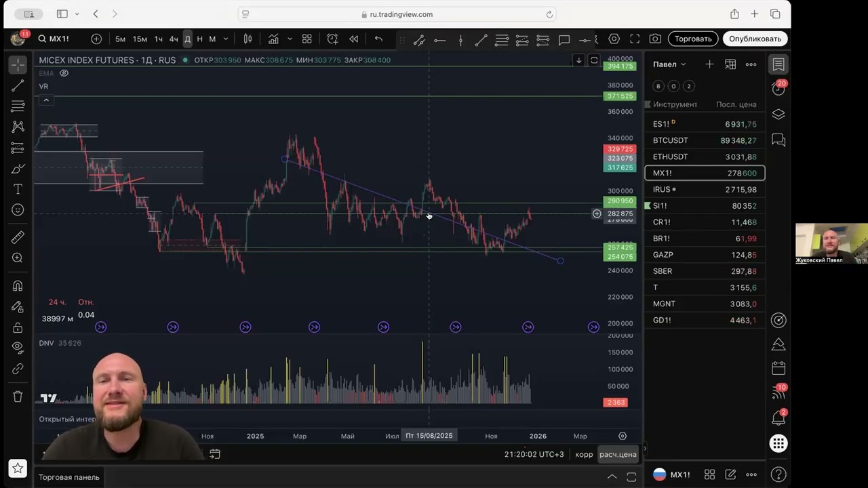Open favorites star toolbar
The image size is (868, 488).
click(x=18, y=468)
